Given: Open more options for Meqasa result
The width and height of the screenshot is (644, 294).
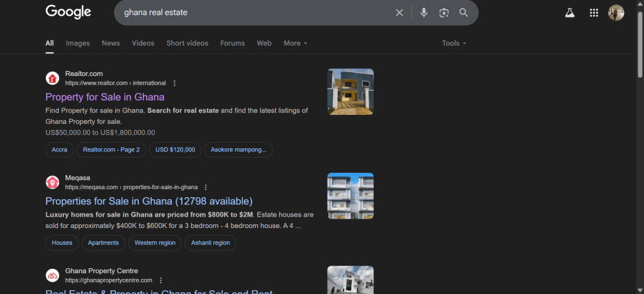Looking at the screenshot, I should pos(206,187).
